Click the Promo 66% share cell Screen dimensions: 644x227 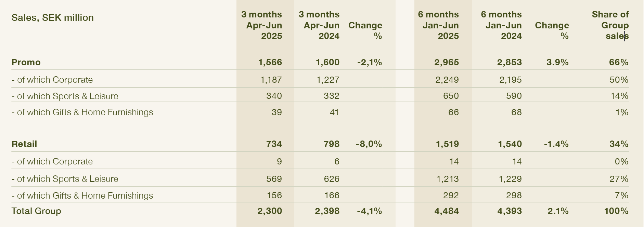click(x=619, y=62)
